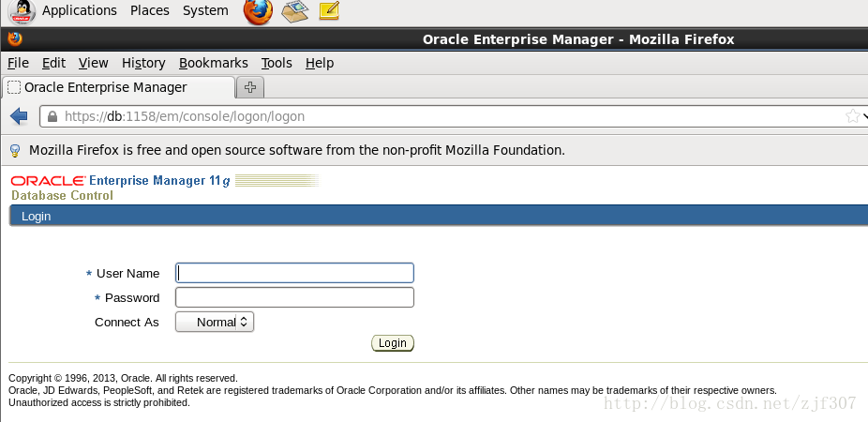Focus the User Name field
868x422 pixels.
point(294,273)
